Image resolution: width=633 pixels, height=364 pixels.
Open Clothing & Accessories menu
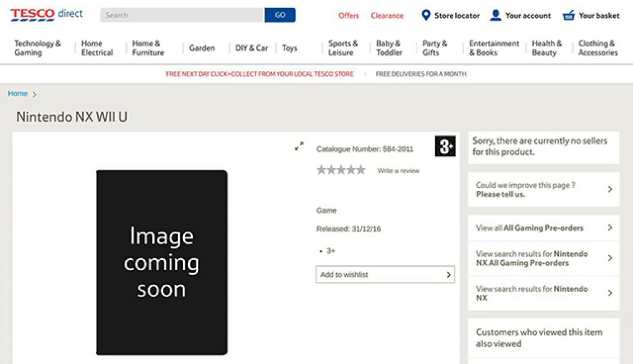click(x=598, y=48)
